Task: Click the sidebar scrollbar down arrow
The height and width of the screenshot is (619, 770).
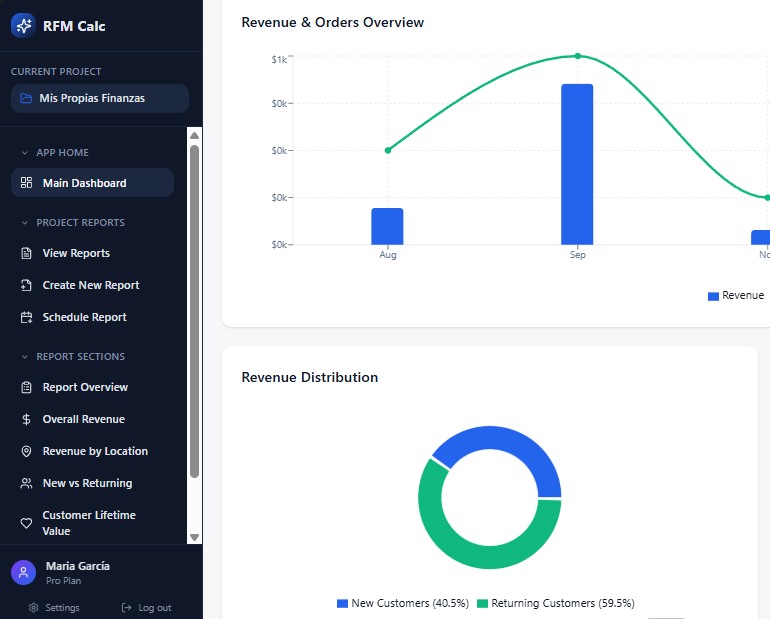Action: point(195,537)
